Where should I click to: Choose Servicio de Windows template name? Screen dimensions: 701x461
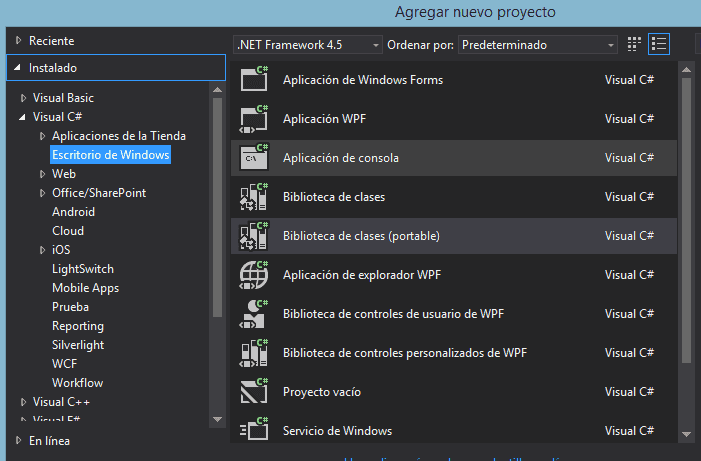tap(338, 431)
